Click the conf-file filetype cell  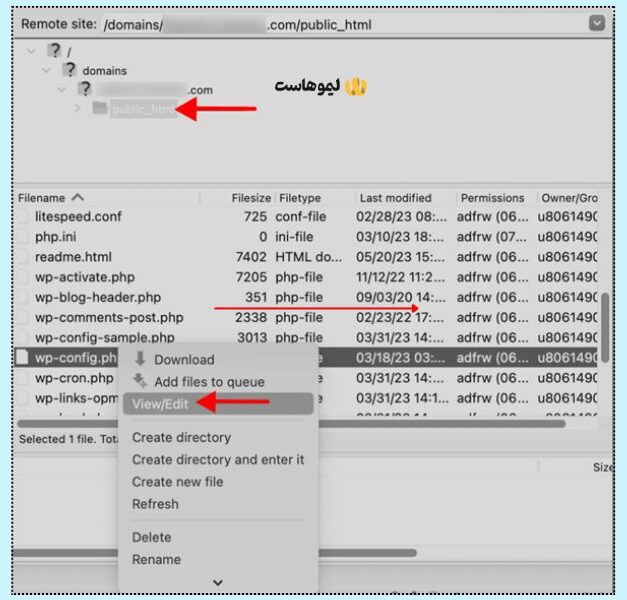301,216
